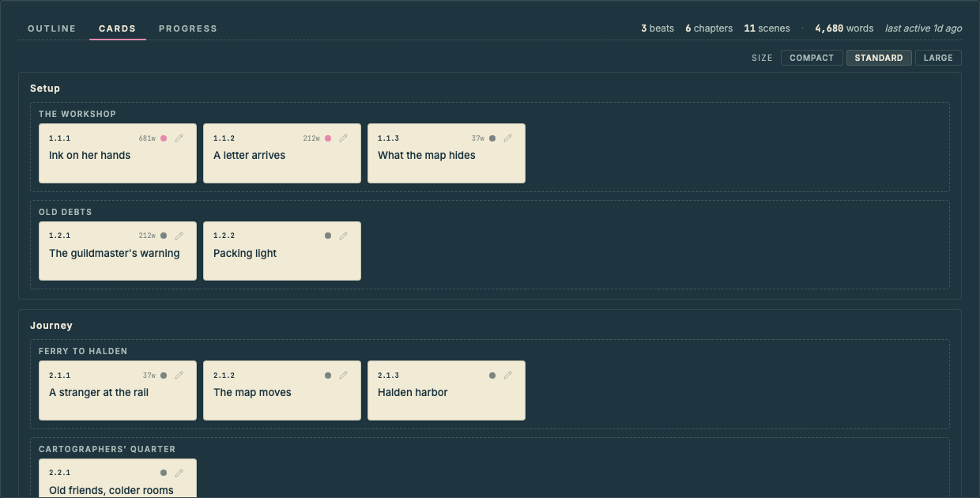Toggle pink status dot on 'Ink on her hands'
The width and height of the screenshot is (980, 498).
164,138
